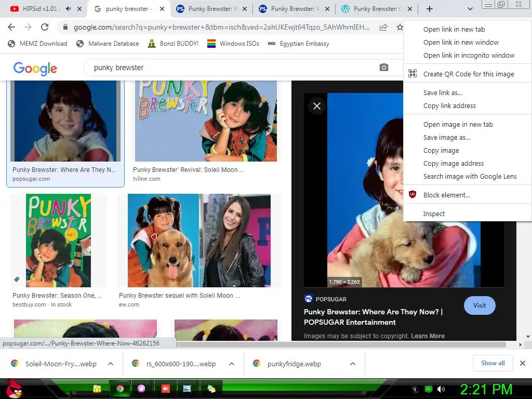Click the Google logo
The image size is (532, 399).
click(x=35, y=69)
